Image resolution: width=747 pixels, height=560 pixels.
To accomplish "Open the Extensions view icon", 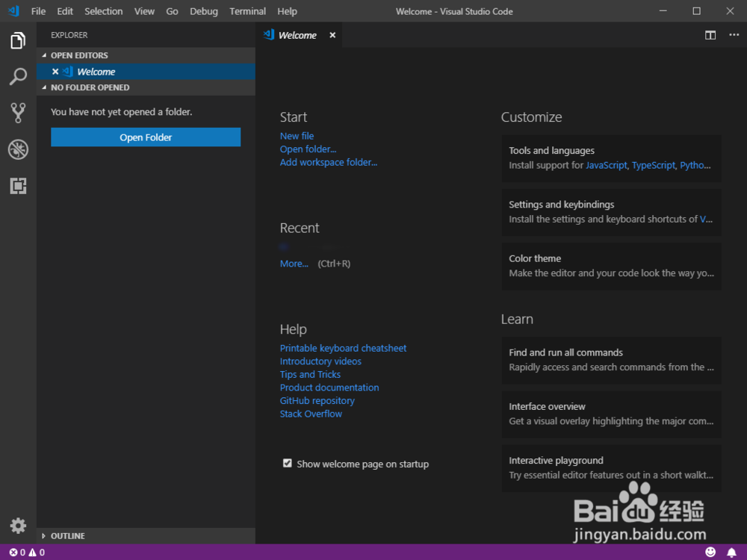I will (x=18, y=186).
